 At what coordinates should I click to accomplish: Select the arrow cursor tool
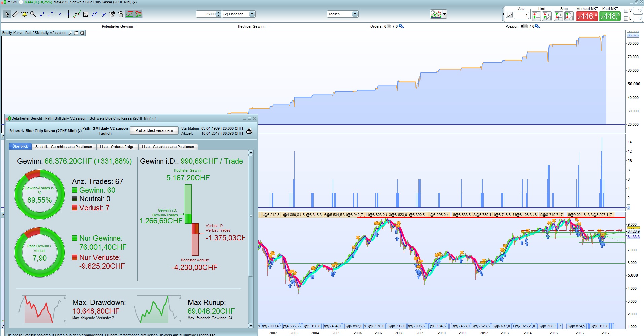[x=7, y=14]
